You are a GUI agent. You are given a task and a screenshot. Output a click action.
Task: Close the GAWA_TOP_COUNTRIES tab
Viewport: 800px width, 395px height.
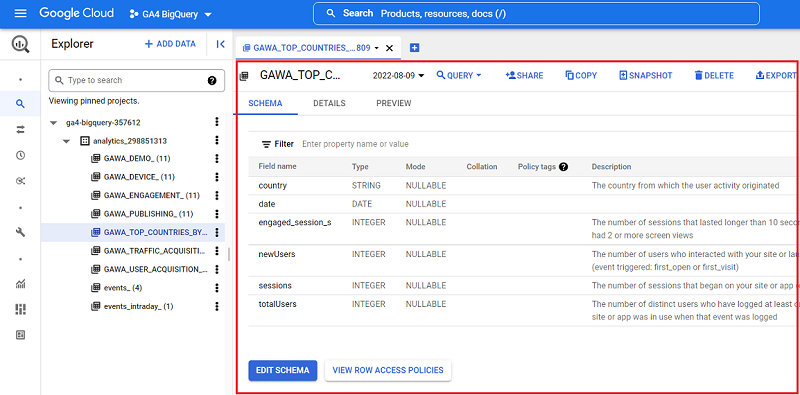coord(389,48)
